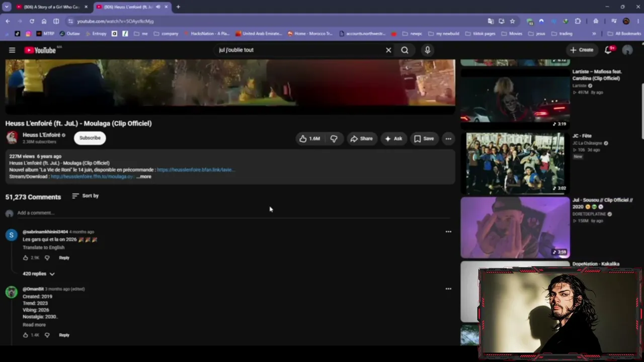Open the browser home page
Image resolution: width=644 pixels, height=362 pixels.
click(x=44, y=21)
